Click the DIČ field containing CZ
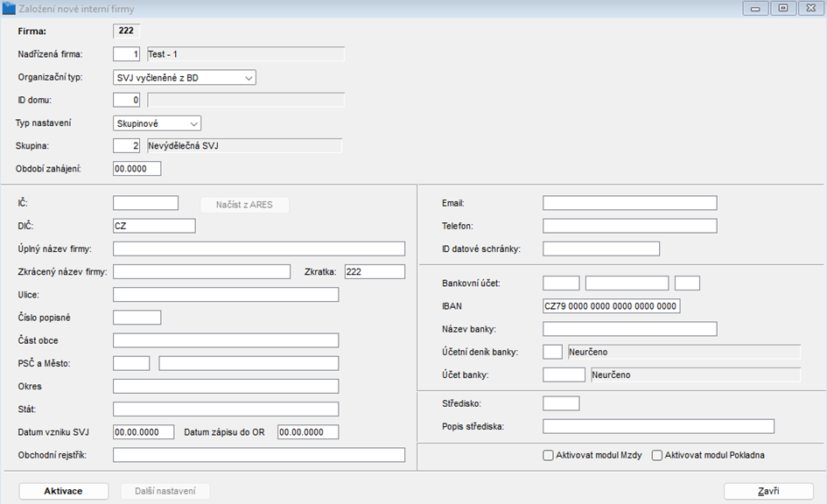This screenshot has height=504, width=827. coord(154,226)
